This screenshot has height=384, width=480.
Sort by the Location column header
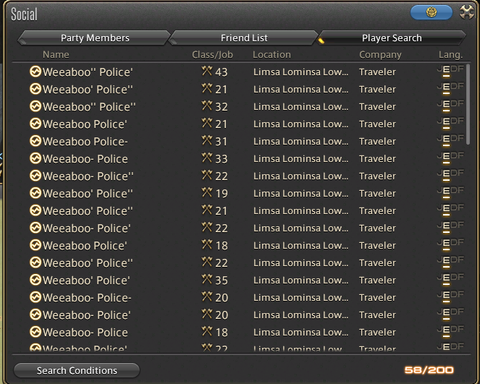[272, 54]
